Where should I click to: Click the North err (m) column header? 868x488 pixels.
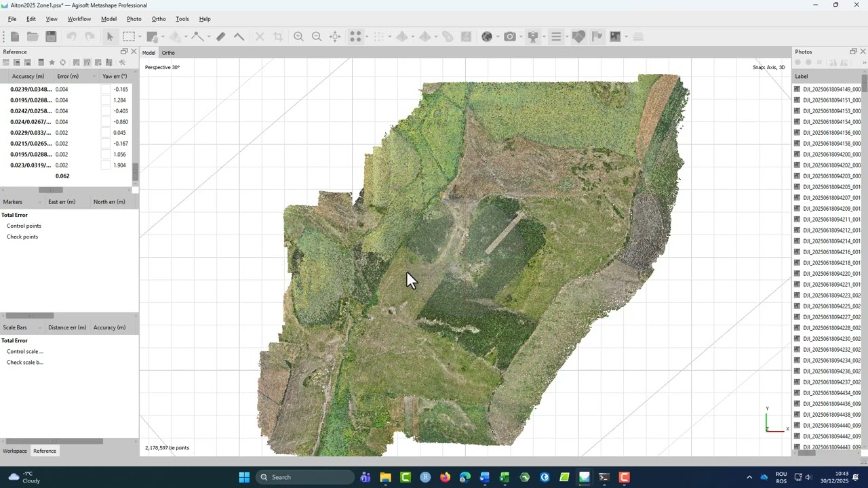click(109, 202)
